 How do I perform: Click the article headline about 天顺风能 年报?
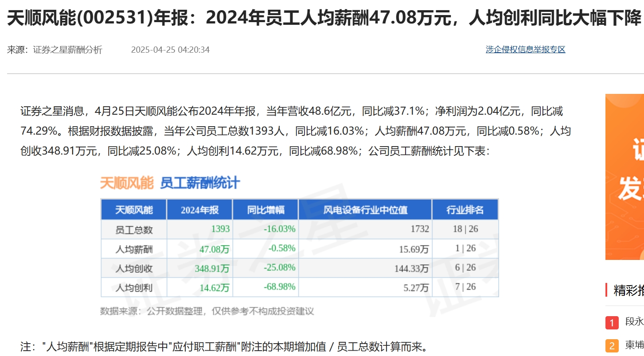(324, 18)
